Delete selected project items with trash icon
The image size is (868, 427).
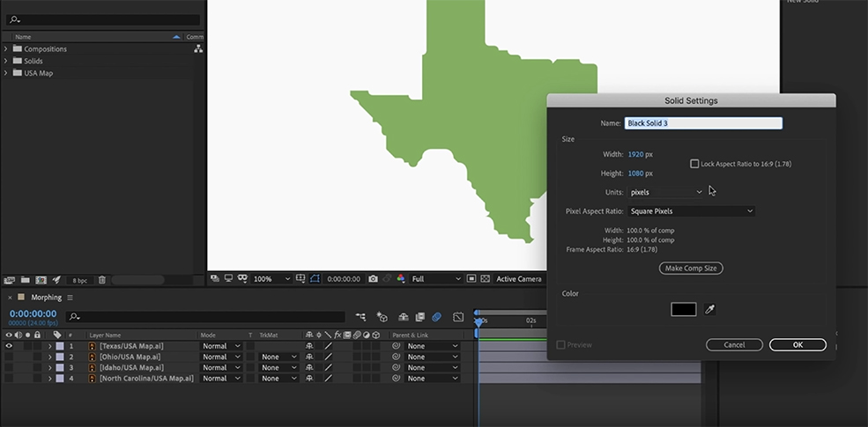102,281
